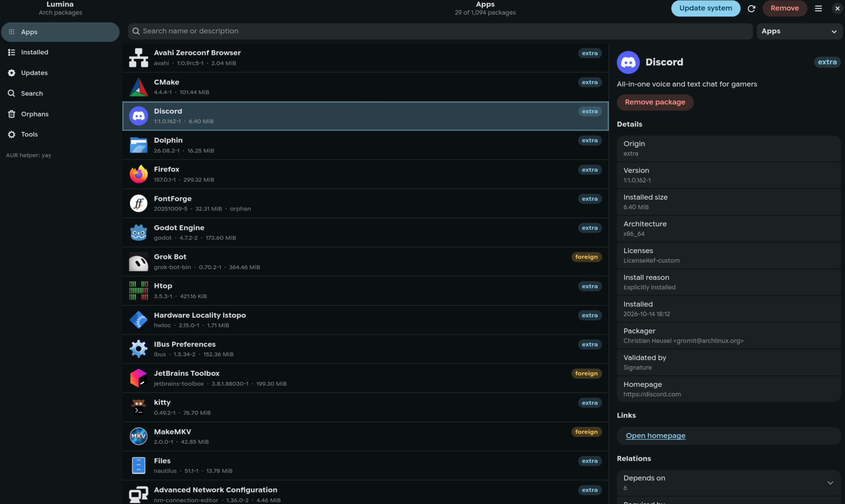The height and width of the screenshot is (504, 845).
Task: Click the Update system button
Action: tap(706, 8)
